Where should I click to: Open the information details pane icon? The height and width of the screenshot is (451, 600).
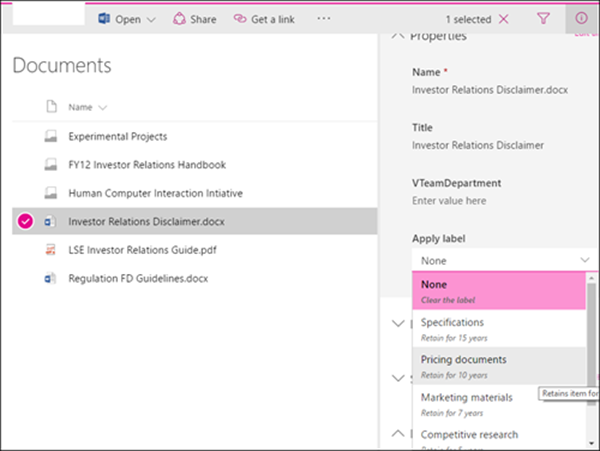(581, 18)
